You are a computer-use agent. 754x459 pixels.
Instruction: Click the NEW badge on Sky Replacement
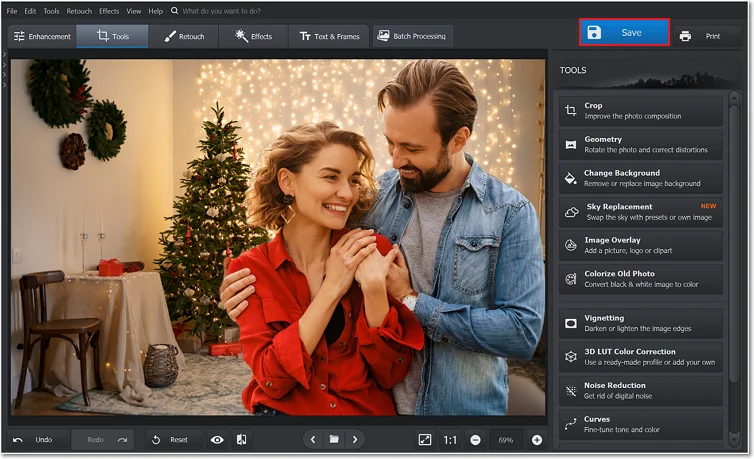708,206
